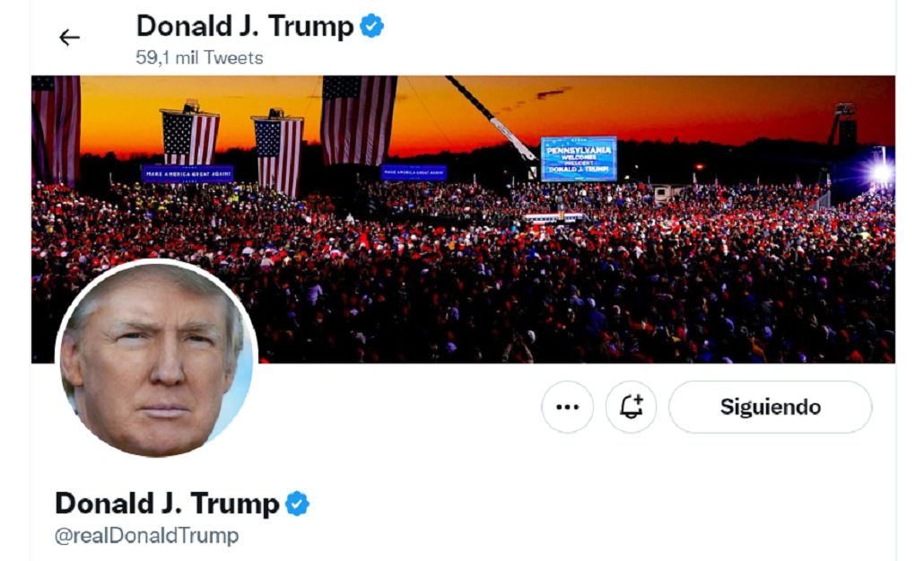Viewport: 924px width, 561px height.
Task: Click the "59,1 mil Tweets" counter
Action: coord(199,57)
